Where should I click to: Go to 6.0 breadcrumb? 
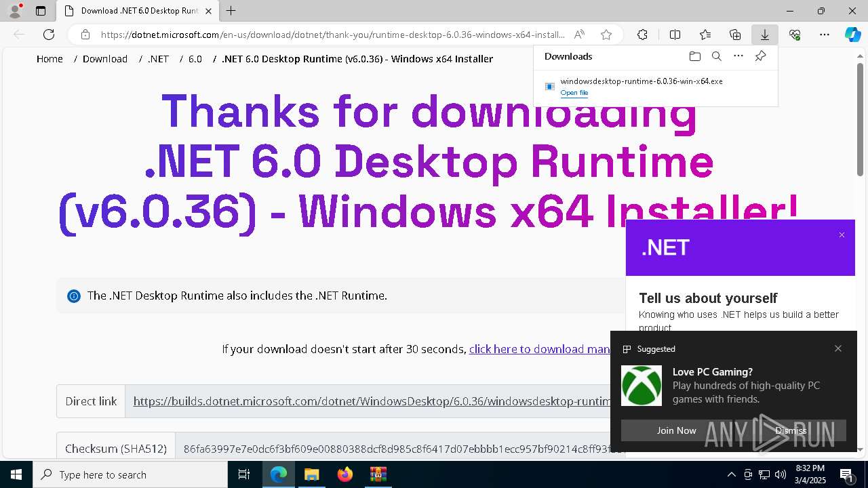195,59
